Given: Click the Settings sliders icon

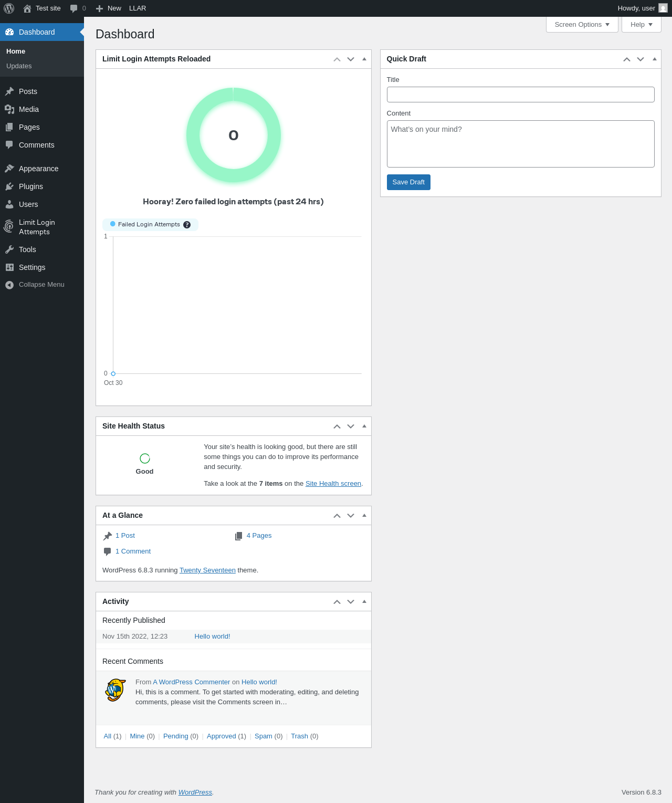Looking at the screenshot, I should (9, 267).
